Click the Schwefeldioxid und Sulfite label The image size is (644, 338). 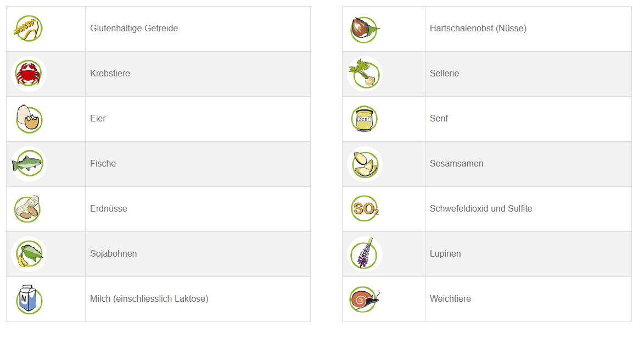click(x=480, y=208)
